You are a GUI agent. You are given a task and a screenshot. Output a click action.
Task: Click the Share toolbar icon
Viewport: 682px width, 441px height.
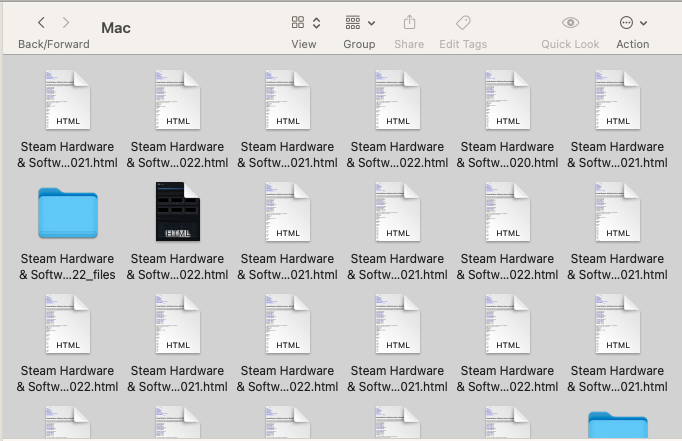pos(409,22)
